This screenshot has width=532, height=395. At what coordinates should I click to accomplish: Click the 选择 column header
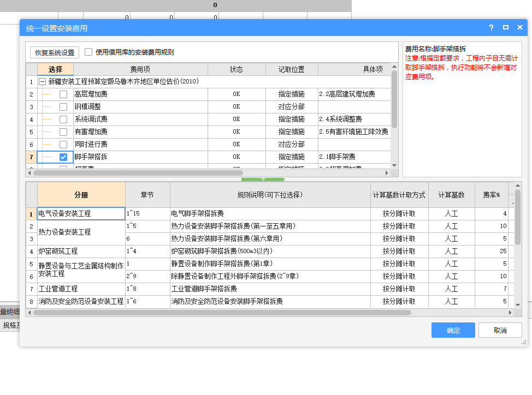pyautogui.click(x=55, y=69)
